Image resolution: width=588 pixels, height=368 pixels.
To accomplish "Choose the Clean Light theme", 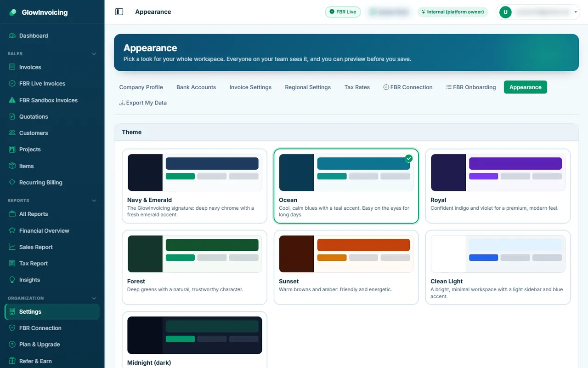I will click(x=498, y=267).
